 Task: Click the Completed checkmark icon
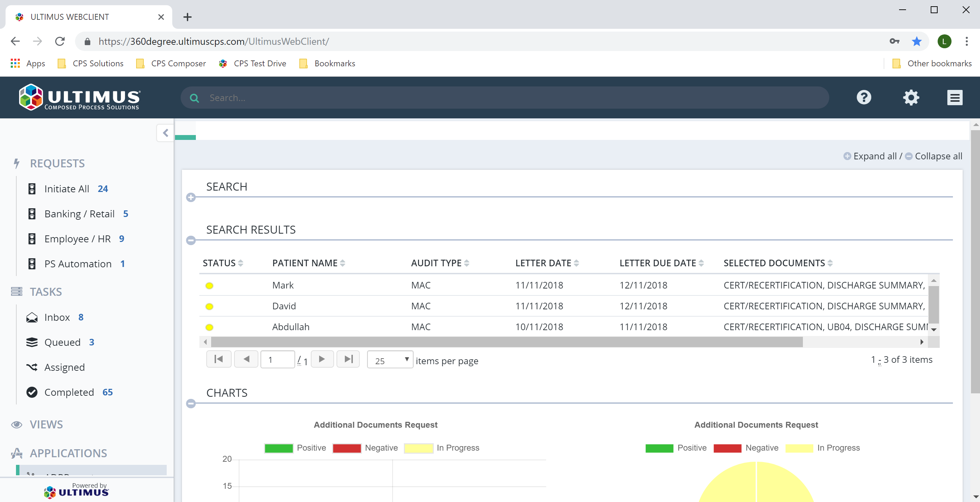tap(32, 392)
